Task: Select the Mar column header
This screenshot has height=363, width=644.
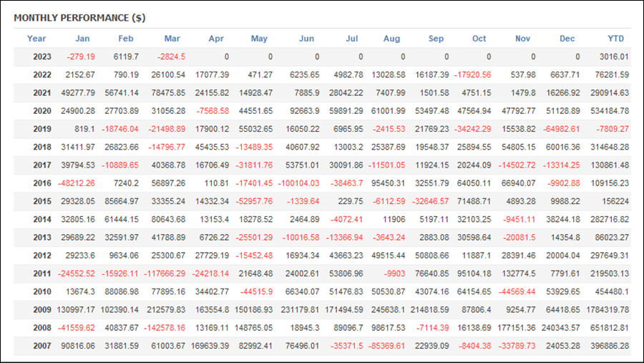Action: tap(172, 39)
